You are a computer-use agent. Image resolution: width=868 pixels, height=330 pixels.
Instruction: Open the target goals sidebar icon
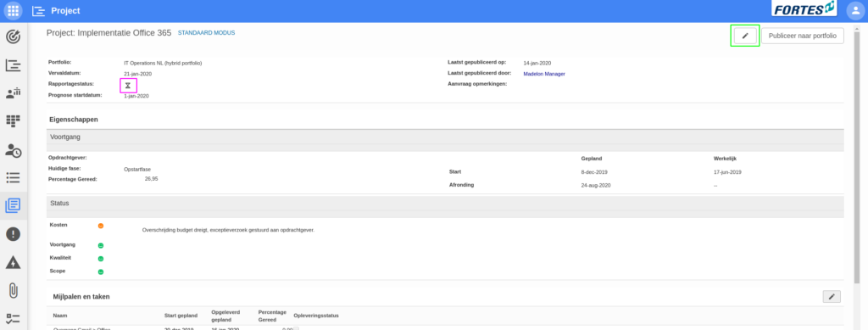[14, 37]
